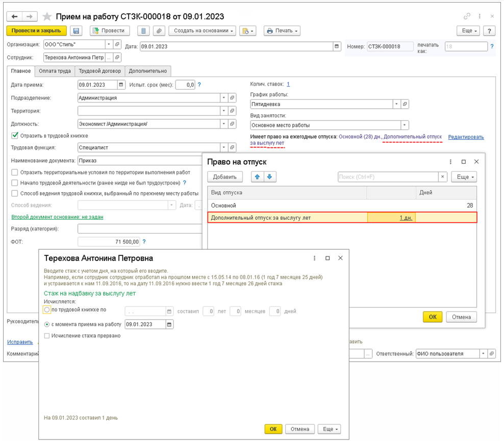The image size is (504, 441).
Task: Switch to the Оплата труда tab
Action: (55, 71)
